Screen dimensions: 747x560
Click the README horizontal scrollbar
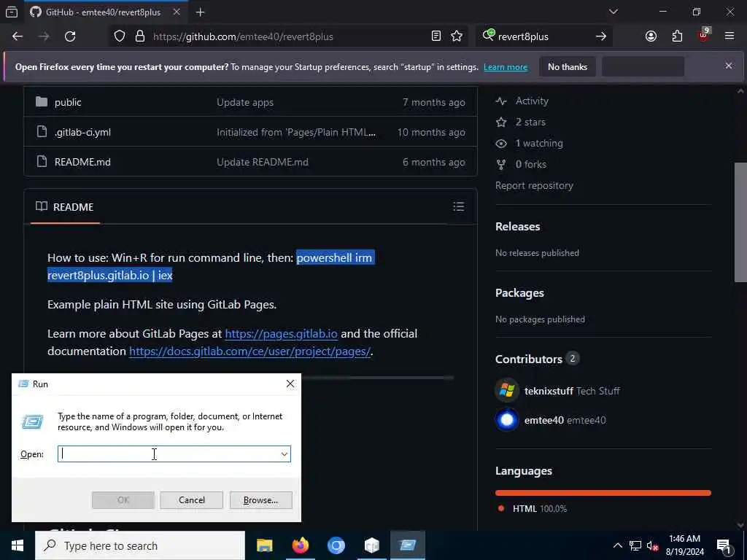(376, 378)
